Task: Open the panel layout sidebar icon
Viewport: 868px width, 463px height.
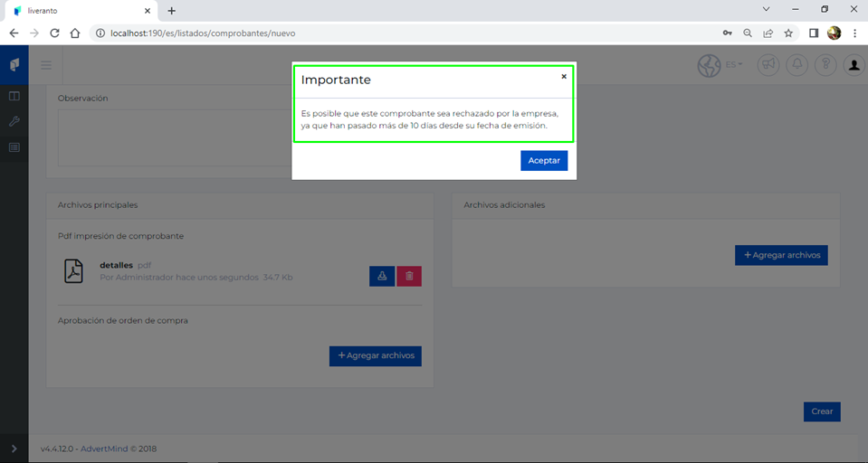Action: pos(14,96)
